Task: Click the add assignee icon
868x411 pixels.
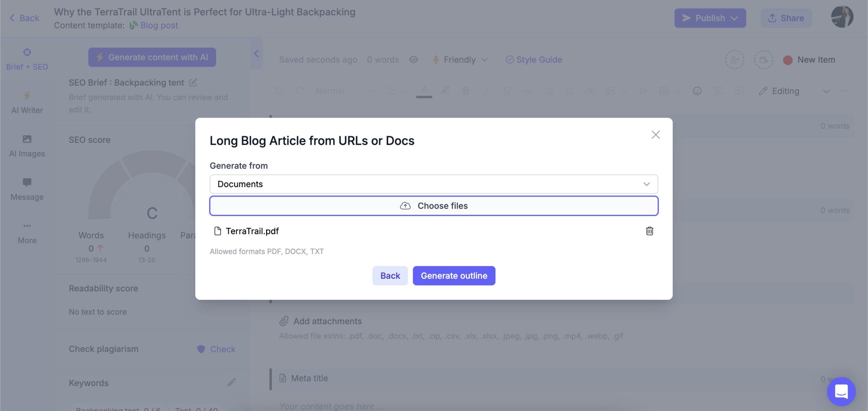Action: 734,60
